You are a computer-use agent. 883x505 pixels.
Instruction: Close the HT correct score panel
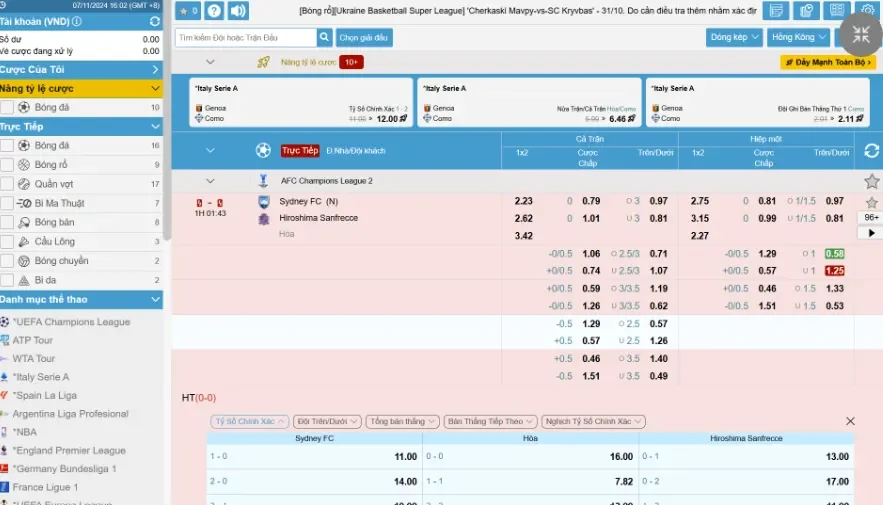click(851, 422)
